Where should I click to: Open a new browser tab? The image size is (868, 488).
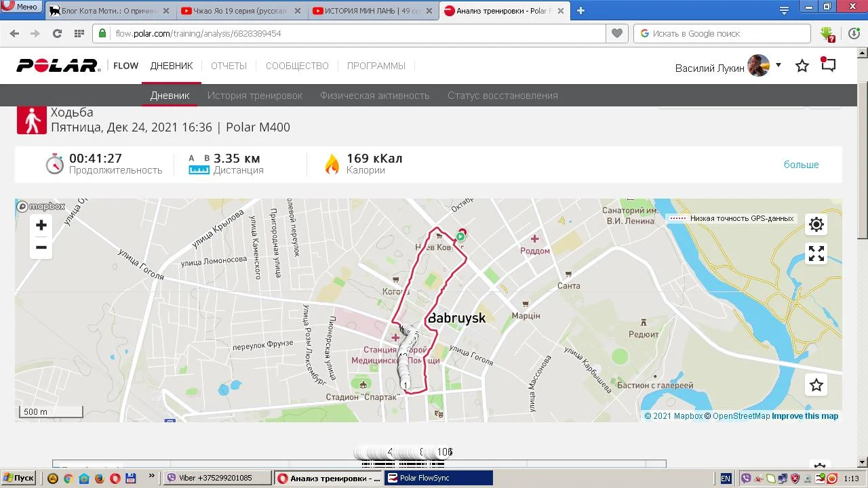[580, 11]
